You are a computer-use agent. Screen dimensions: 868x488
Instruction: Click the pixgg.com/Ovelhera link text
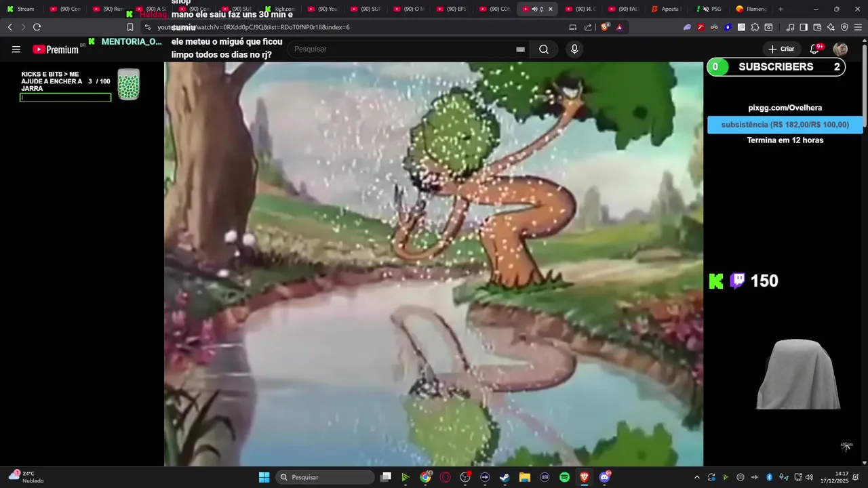pos(785,108)
